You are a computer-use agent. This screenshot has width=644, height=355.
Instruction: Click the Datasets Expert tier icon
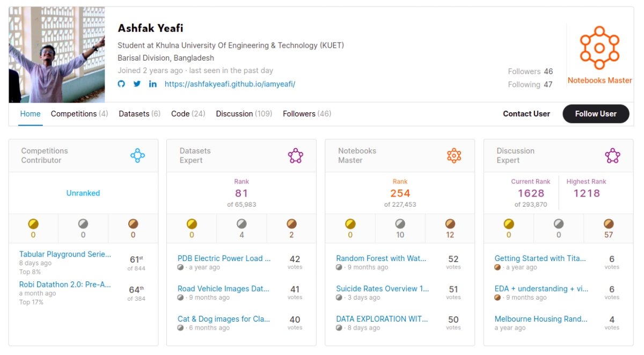tap(296, 156)
